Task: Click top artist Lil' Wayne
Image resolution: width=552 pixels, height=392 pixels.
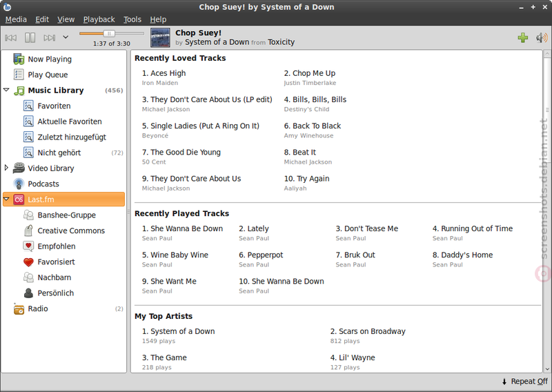Action: pyautogui.click(x=353, y=357)
